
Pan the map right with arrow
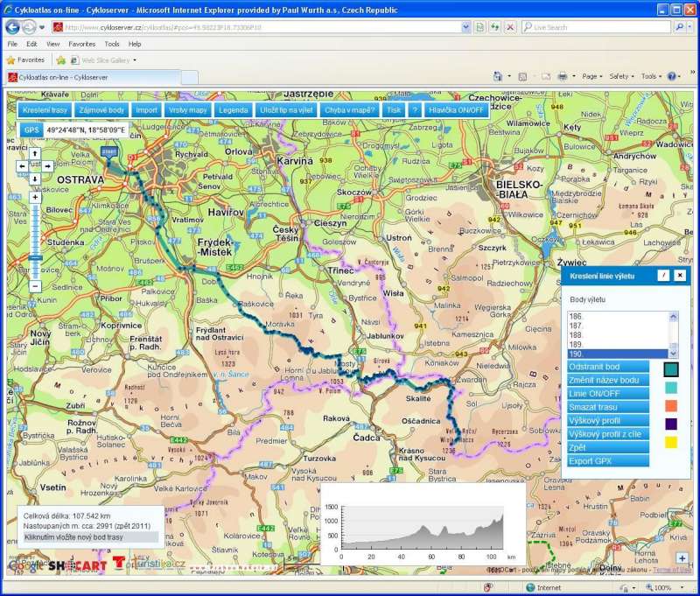point(46,165)
